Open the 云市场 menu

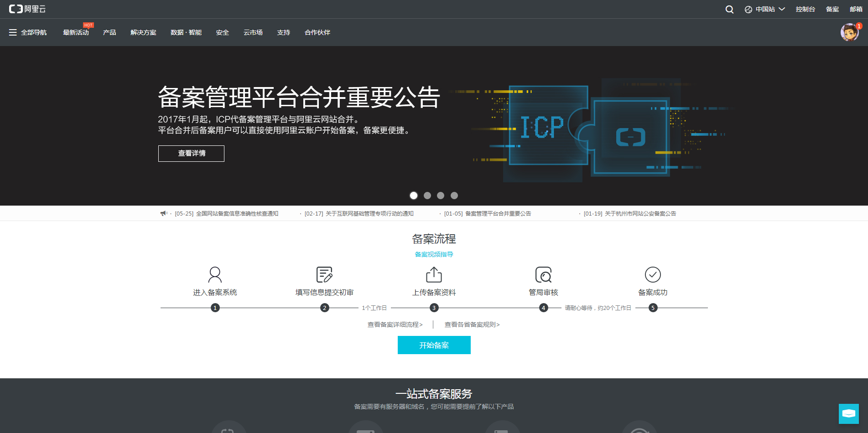click(253, 32)
